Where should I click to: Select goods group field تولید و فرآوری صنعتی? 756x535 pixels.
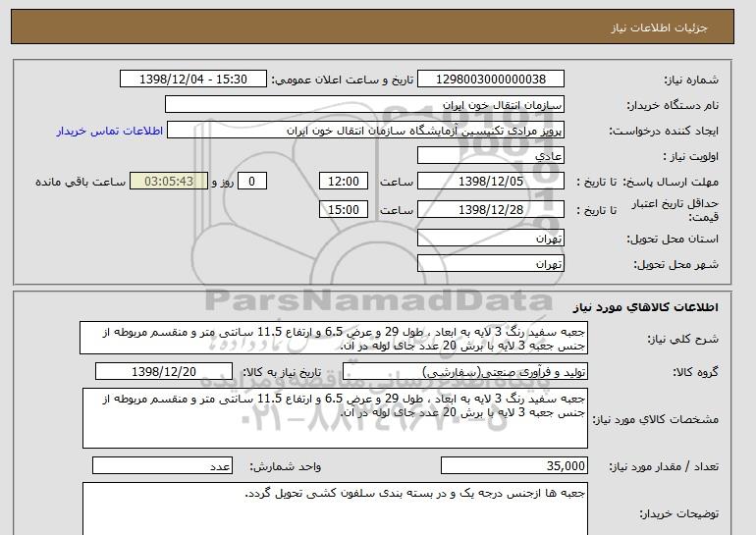pos(464,372)
